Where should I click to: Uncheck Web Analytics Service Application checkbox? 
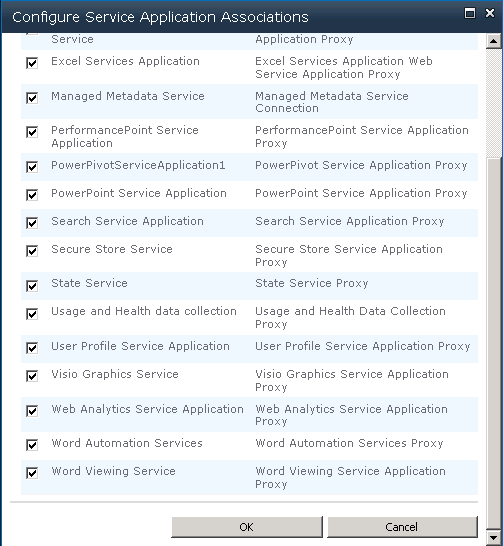tap(32, 411)
